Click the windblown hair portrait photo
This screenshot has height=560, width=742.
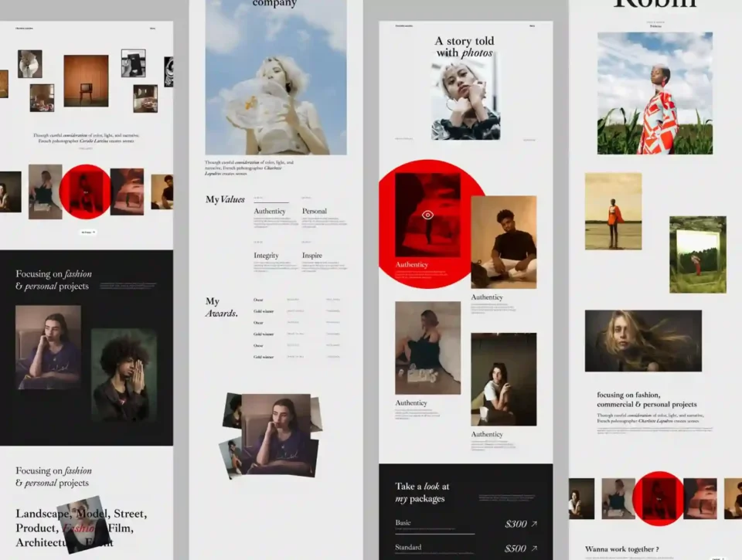643,341
